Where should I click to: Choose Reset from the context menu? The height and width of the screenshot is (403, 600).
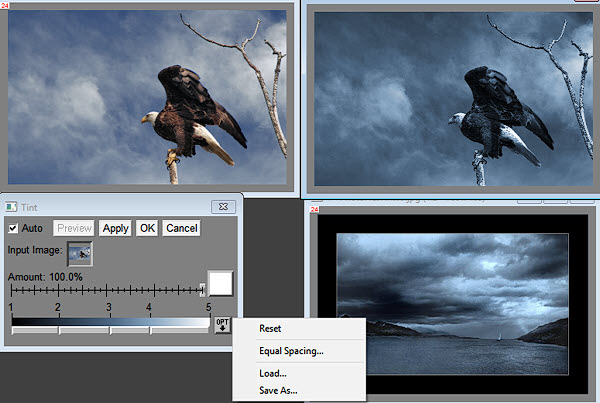[x=270, y=328]
